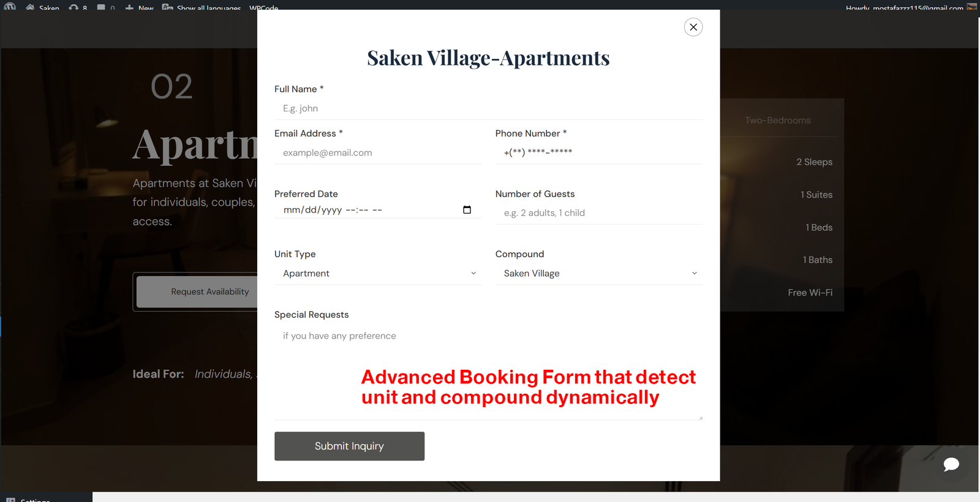Open WPCode menu in admin bar
The width and height of the screenshot is (980, 502).
coord(264,8)
